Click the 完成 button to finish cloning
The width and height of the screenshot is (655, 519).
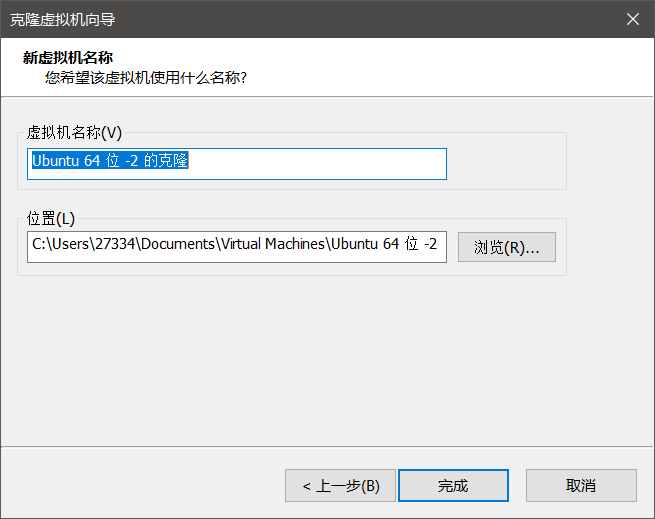[x=453, y=486]
